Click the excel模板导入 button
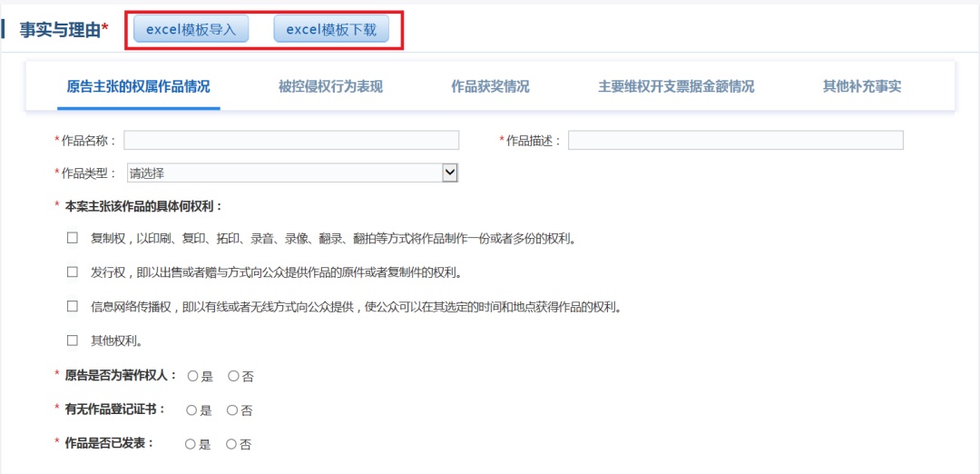The image size is (980, 474). pos(191,29)
